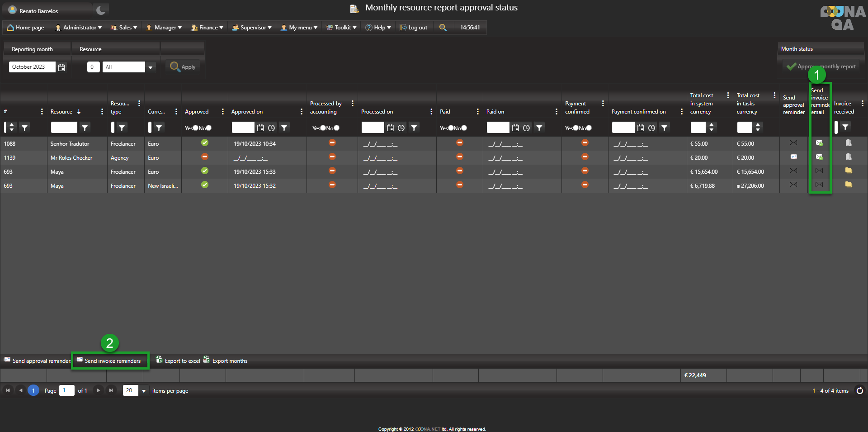
Task: Open the items per page dropdown
Action: [144, 391]
